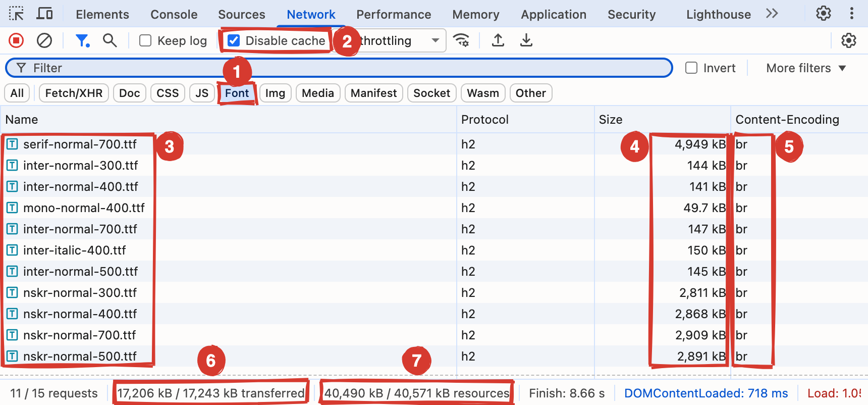
Task: Open DevTools three-dot menu
Action: click(x=852, y=14)
